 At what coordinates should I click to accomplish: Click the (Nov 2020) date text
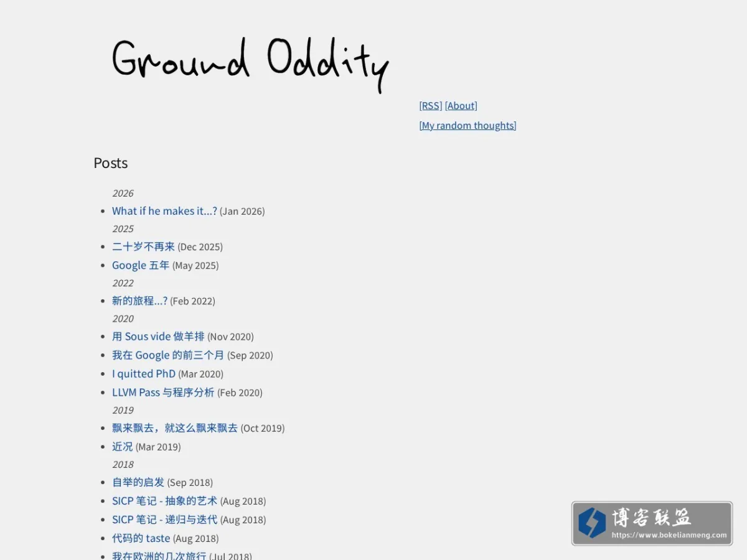231,336
